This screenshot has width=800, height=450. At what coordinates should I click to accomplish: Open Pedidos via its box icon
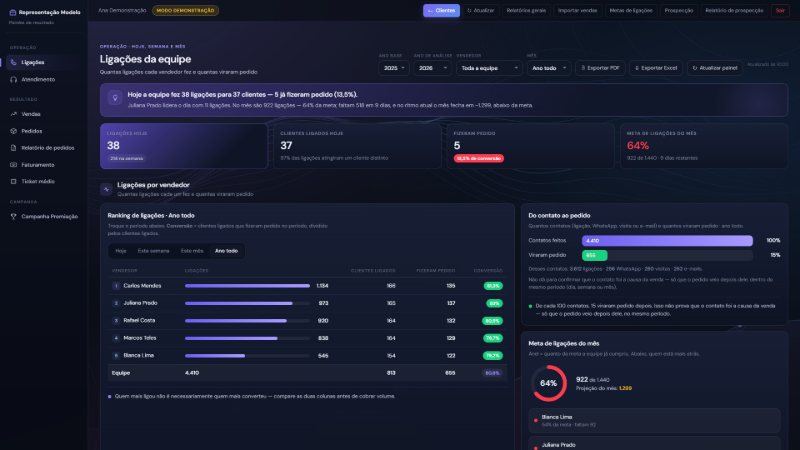13,131
